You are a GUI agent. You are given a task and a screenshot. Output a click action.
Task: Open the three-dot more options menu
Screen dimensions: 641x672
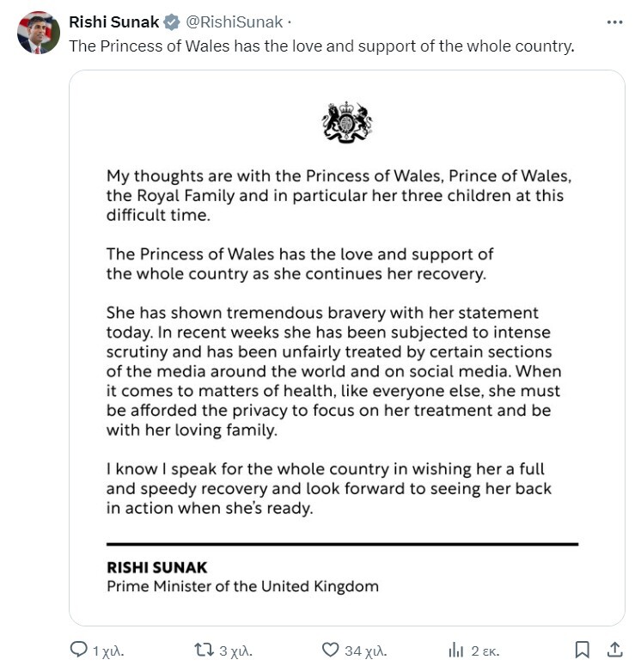click(x=614, y=21)
